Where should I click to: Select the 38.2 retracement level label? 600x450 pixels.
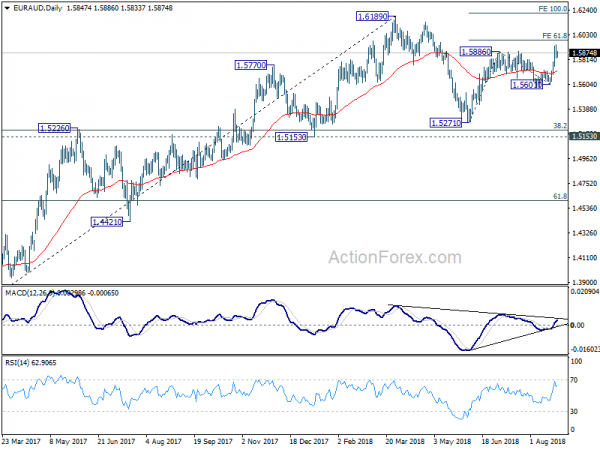560,126
